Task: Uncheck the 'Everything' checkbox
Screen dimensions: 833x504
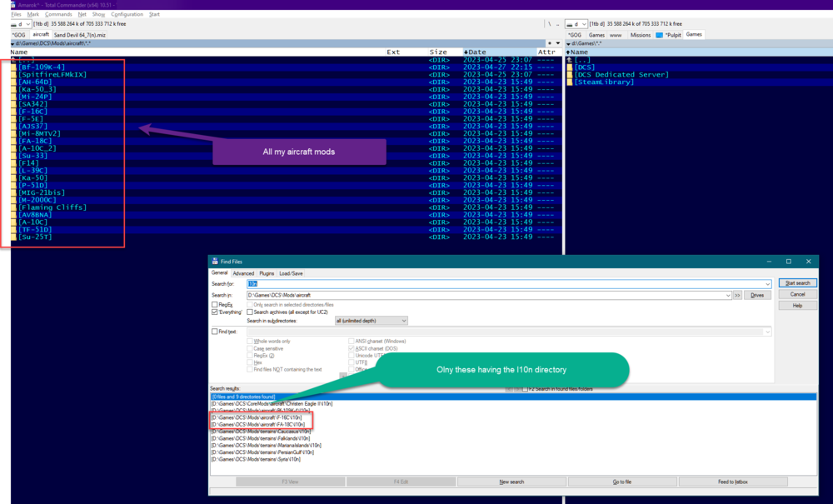Action: click(x=215, y=312)
